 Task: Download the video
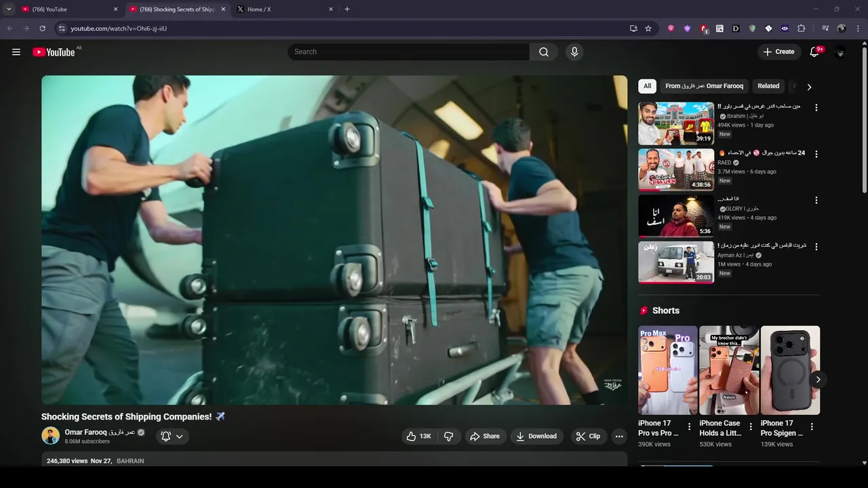click(x=536, y=436)
